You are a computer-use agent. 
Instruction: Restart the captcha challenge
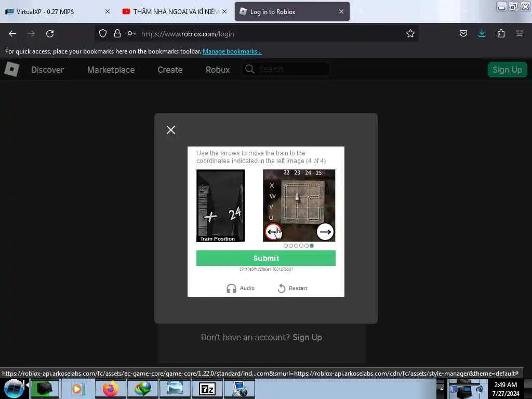click(x=292, y=288)
